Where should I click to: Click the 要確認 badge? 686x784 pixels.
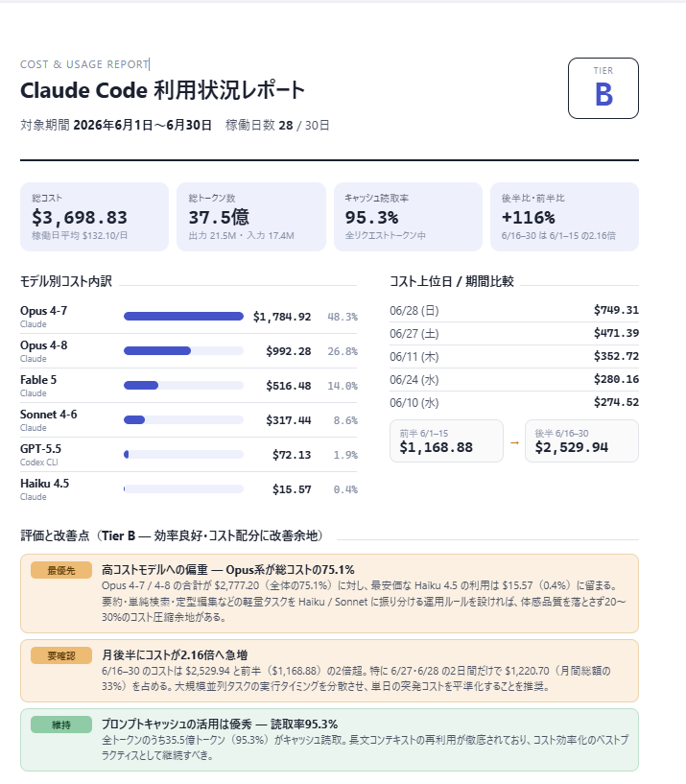click(61, 655)
